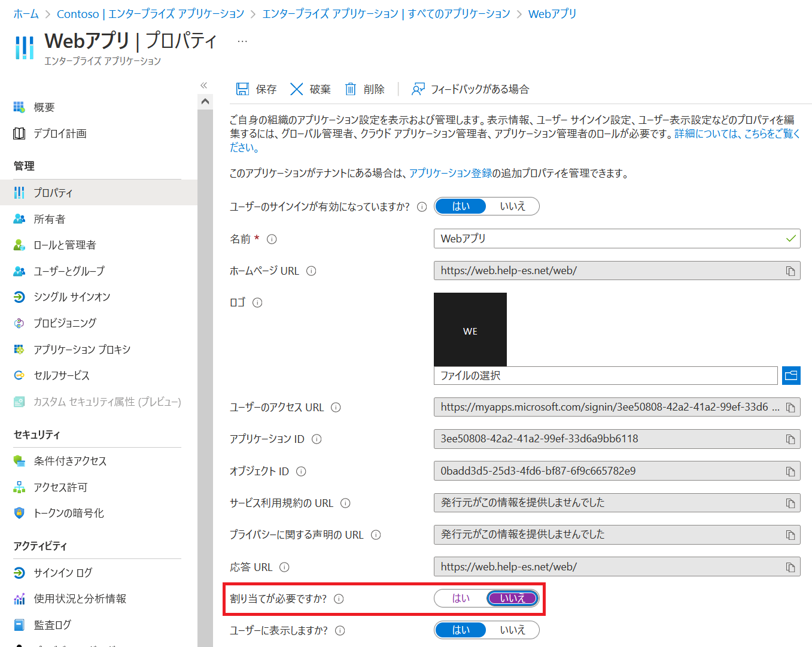Copy the ホームページ URL value
Viewport: 812px width, 647px height.
click(790, 271)
